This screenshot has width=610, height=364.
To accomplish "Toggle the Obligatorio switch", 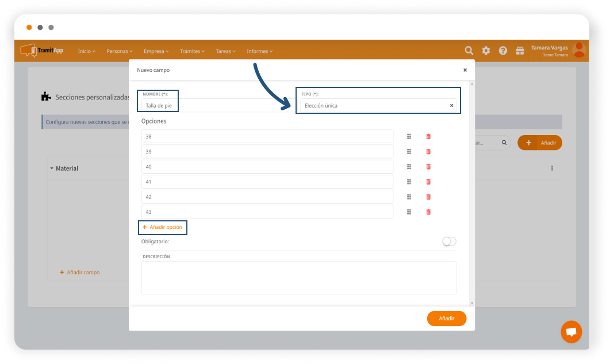I will tap(449, 242).
